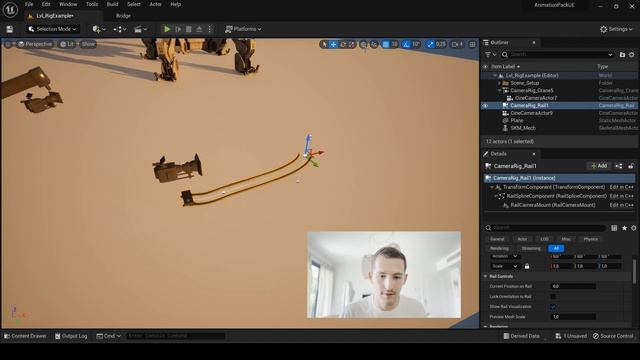Open play options three-dot menu
The height and width of the screenshot is (360, 640).
[210, 29]
